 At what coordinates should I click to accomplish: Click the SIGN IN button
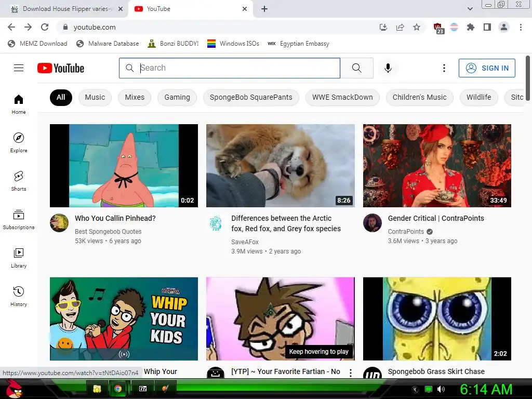point(487,68)
